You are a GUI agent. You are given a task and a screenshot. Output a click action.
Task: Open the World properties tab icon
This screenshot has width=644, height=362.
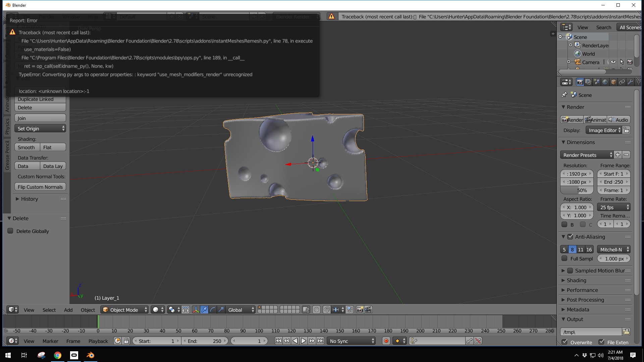pos(605,82)
